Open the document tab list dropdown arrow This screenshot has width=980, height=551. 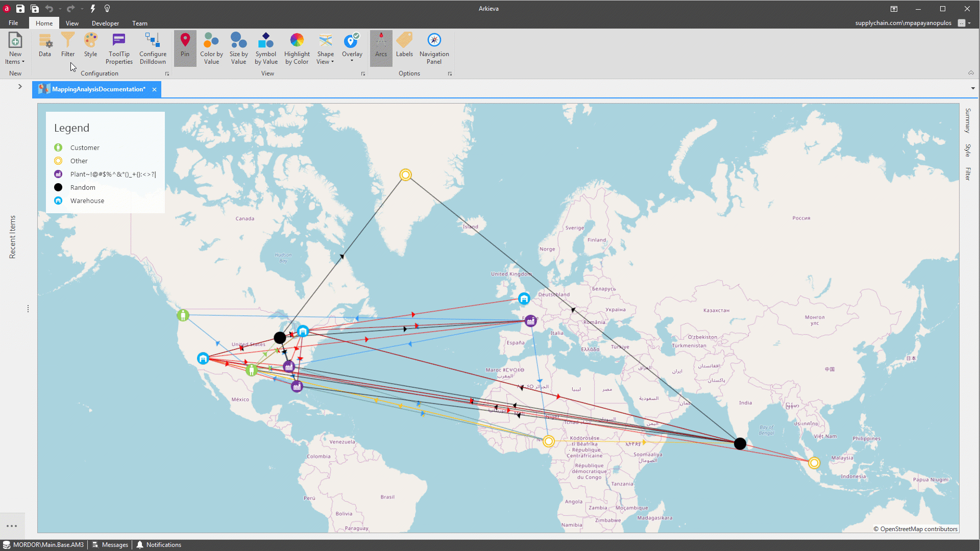pyautogui.click(x=973, y=88)
